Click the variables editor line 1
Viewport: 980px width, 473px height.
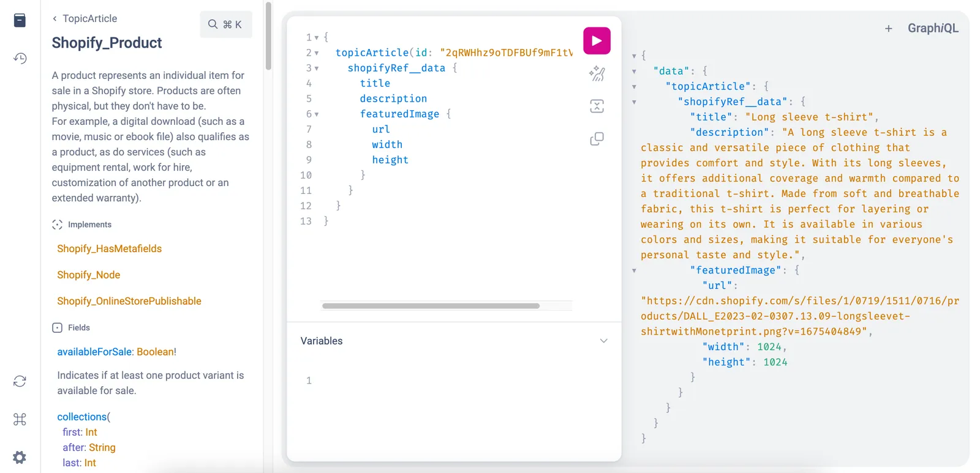pyautogui.click(x=453, y=381)
